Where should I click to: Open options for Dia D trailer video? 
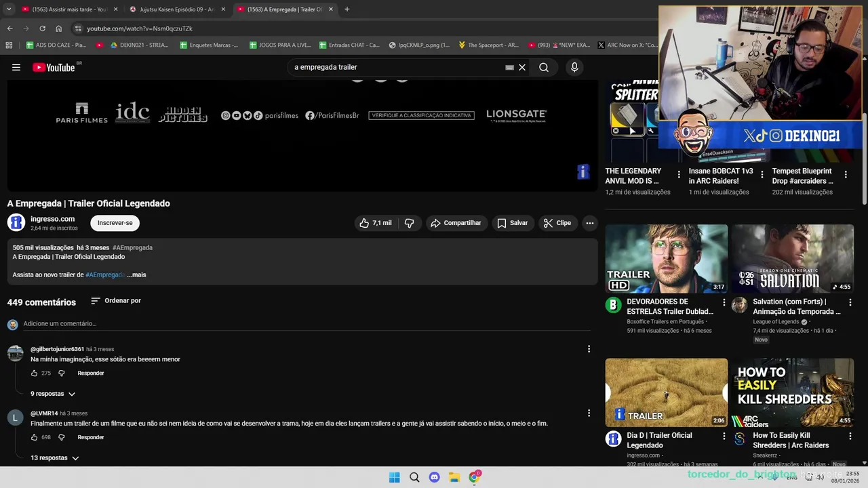pos(724,436)
